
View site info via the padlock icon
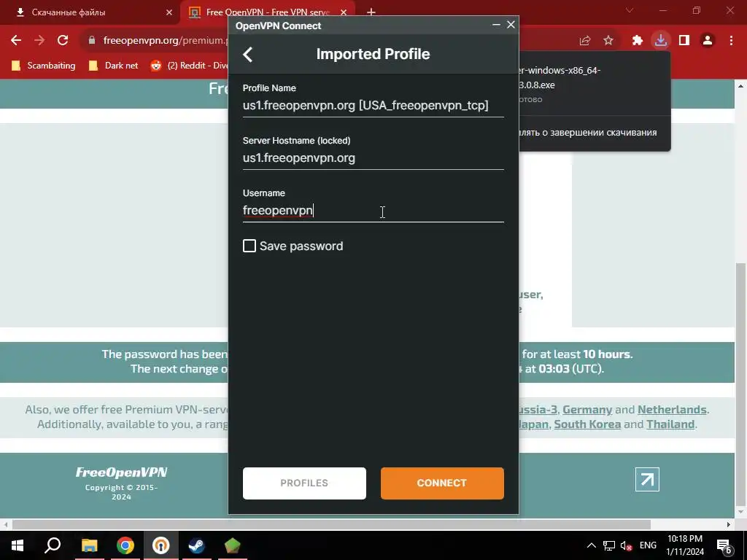(92, 41)
